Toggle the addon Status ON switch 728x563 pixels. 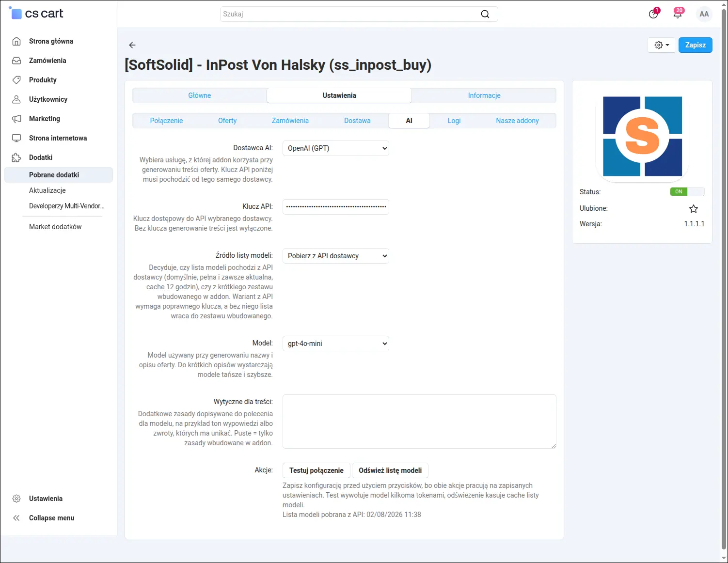coord(687,192)
